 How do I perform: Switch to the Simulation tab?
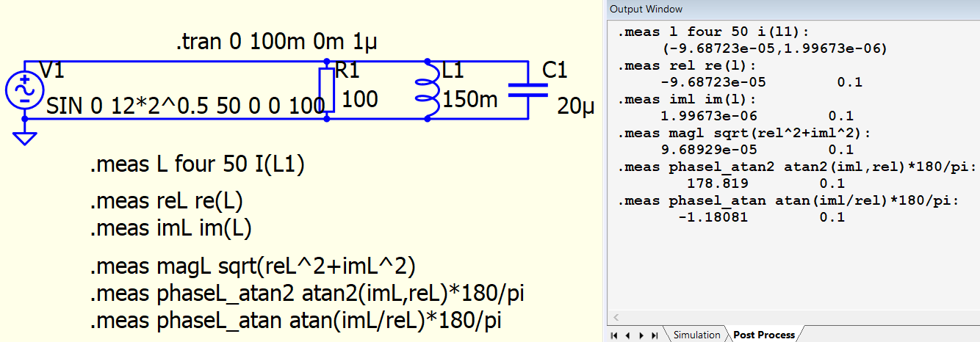tap(696, 335)
